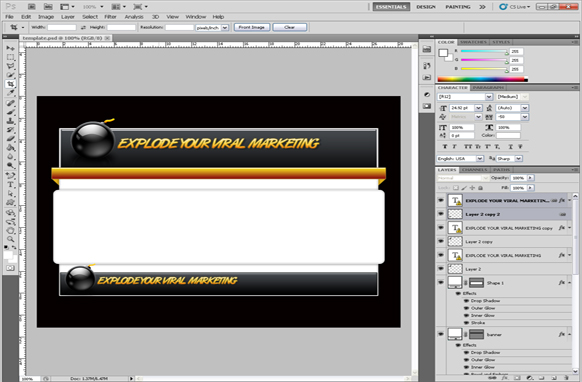This screenshot has width=582, height=382.
Task: Select the Eraser tool
Action: tap(10, 139)
